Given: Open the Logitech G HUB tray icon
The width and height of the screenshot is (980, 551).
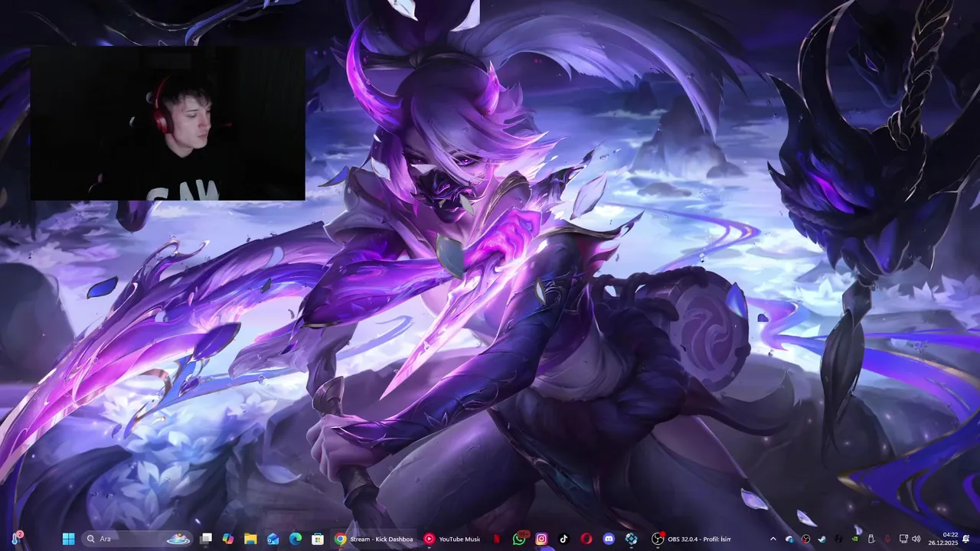Looking at the screenshot, I should (838, 539).
